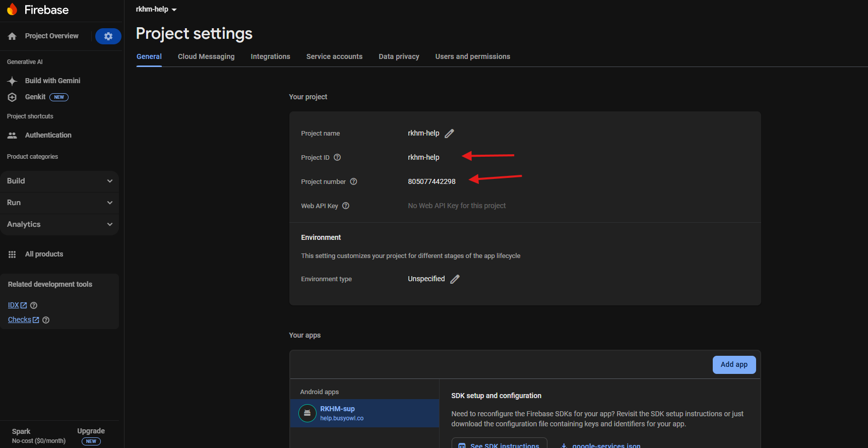
Task: Click the Upgrade plan text
Action: tap(91, 431)
